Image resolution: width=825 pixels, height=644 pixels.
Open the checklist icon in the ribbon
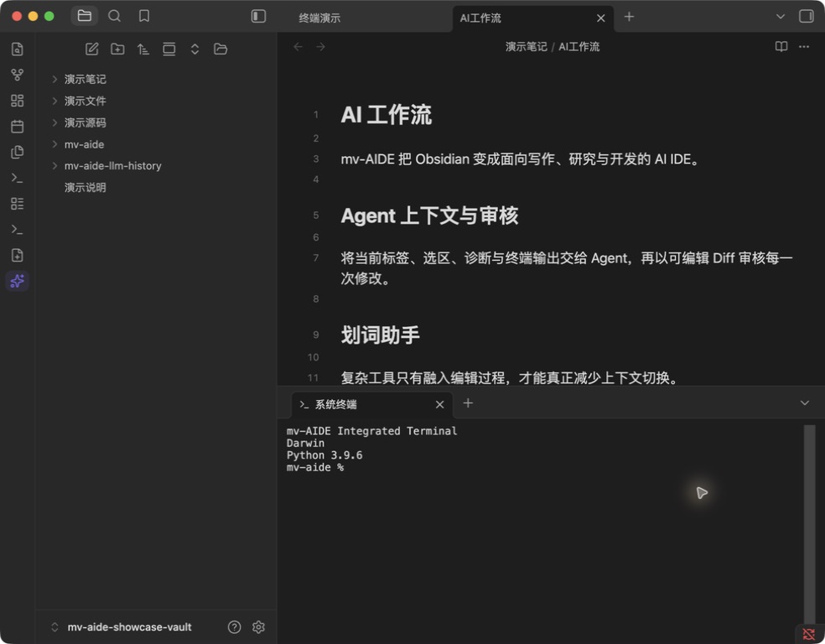pos(18,204)
